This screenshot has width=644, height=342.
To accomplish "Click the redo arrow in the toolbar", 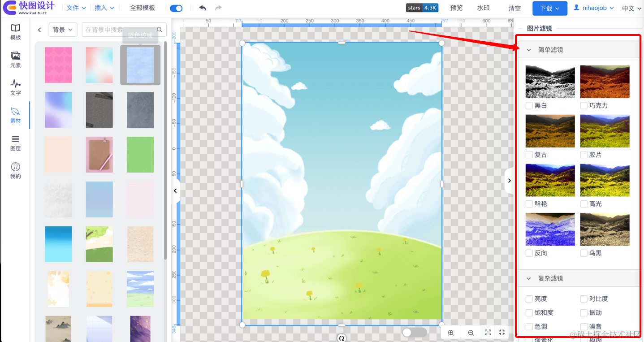I will 218,8.
